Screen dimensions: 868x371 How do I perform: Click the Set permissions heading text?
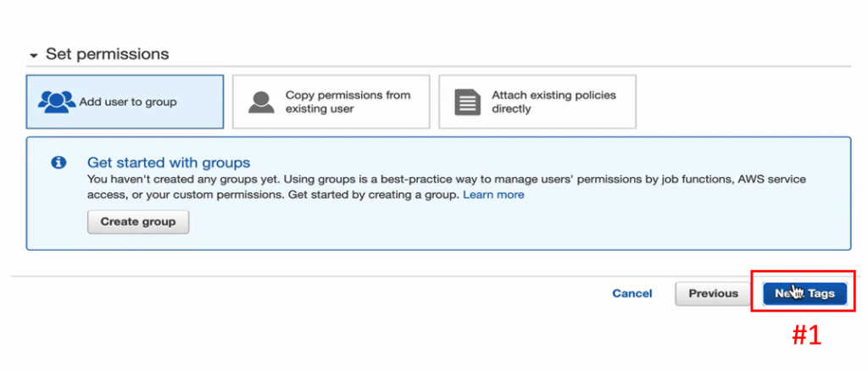point(107,54)
